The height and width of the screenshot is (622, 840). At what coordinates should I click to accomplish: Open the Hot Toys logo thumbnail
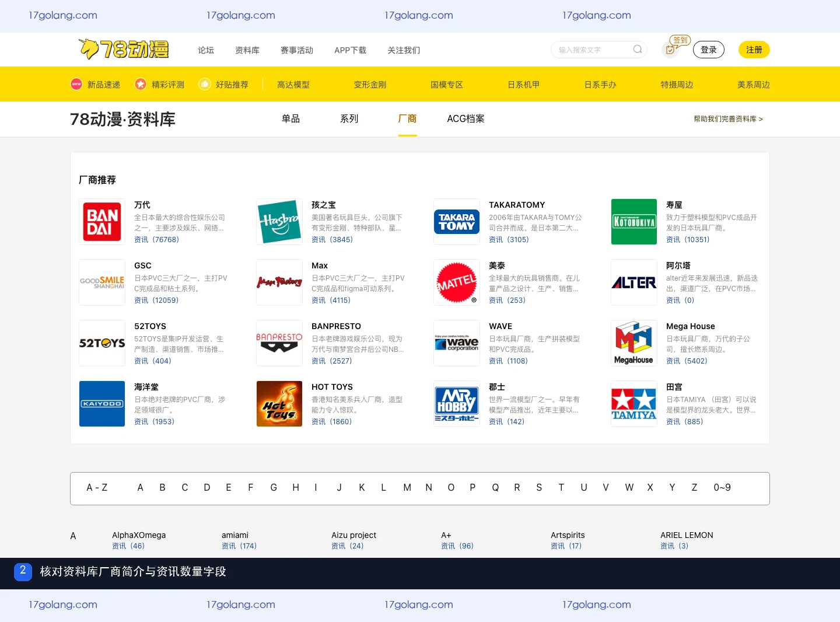pos(279,404)
